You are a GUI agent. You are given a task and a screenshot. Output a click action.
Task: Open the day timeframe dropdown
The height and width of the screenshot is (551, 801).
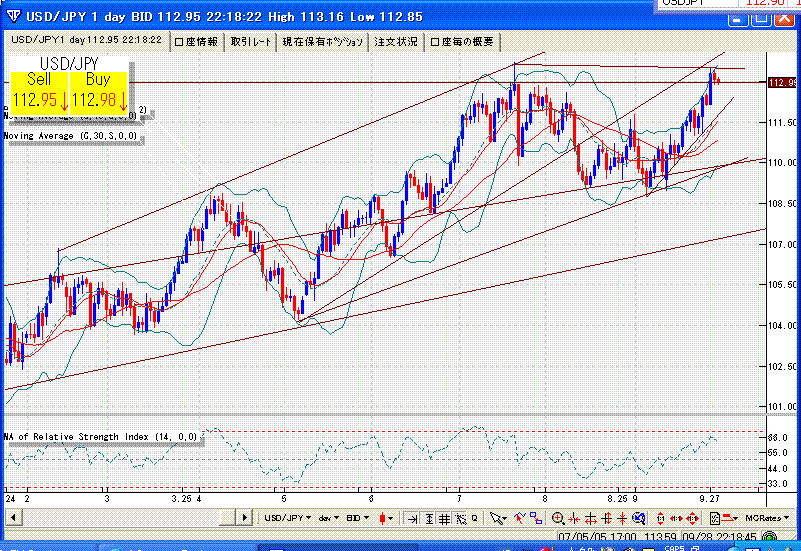[328, 518]
